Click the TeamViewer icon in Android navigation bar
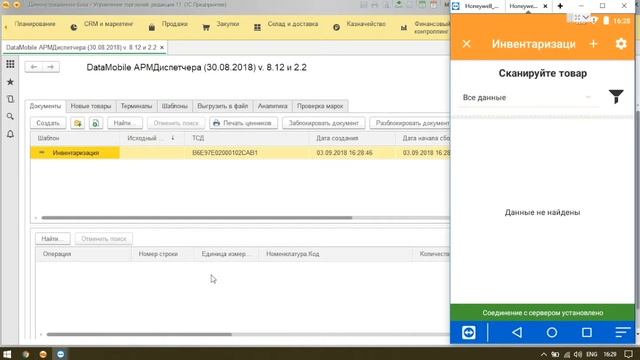Viewport: 640px width, 360px height. 469,333
